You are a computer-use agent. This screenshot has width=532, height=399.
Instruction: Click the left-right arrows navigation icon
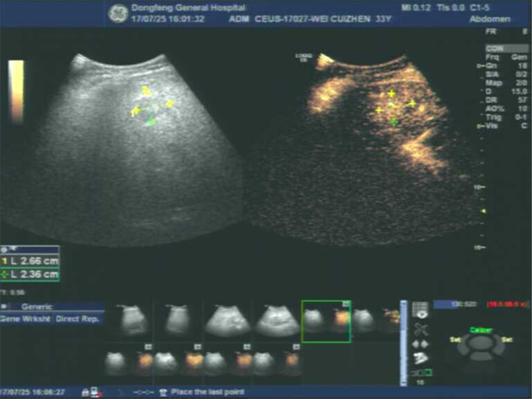420,344
